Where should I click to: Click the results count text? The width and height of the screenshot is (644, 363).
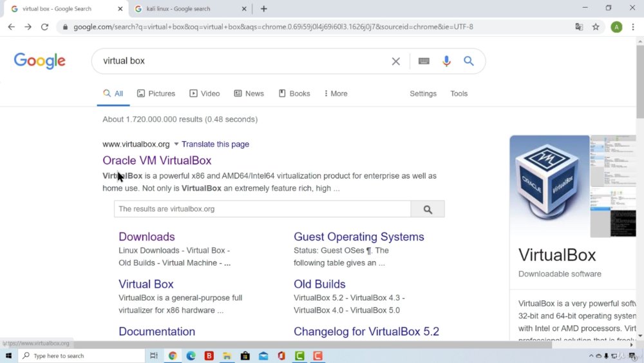coord(180,119)
